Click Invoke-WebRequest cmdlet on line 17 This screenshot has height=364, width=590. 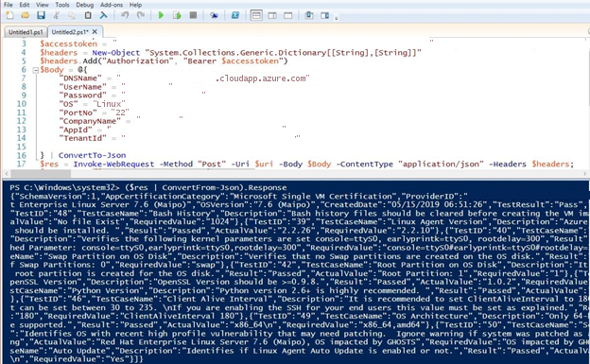113,165
